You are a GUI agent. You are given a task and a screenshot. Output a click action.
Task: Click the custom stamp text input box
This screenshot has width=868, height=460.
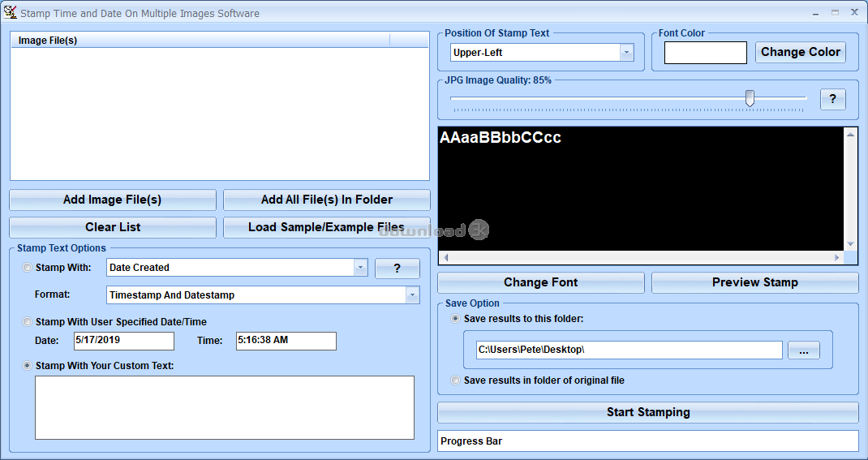[225, 408]
